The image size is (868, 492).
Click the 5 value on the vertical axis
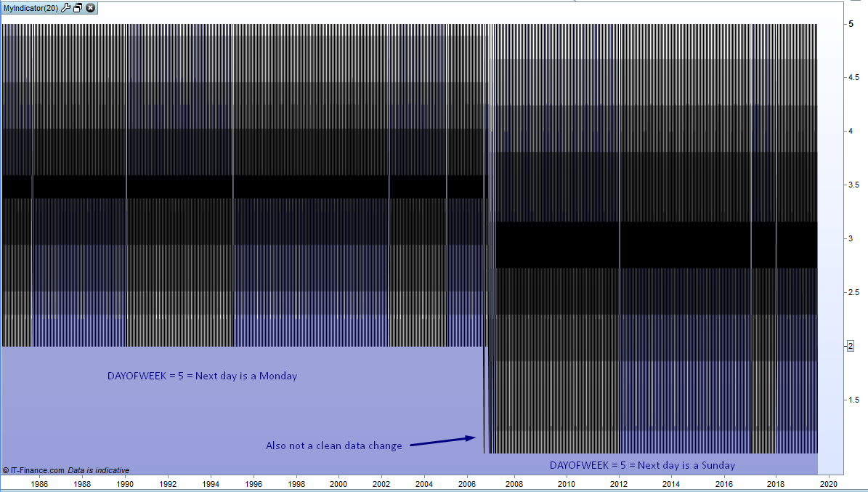851,24
